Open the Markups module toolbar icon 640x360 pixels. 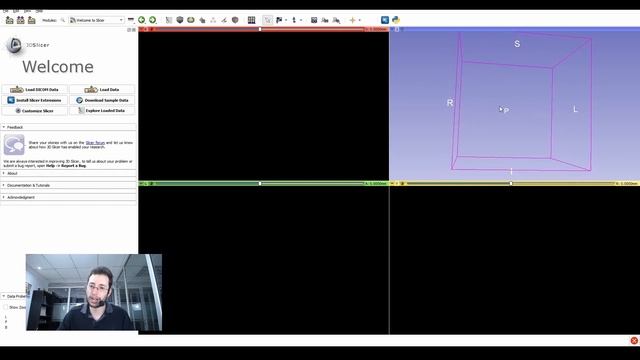213,20
